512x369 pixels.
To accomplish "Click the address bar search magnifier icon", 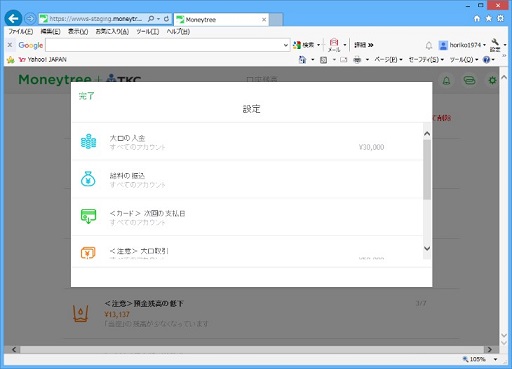I will pos(151,19).
